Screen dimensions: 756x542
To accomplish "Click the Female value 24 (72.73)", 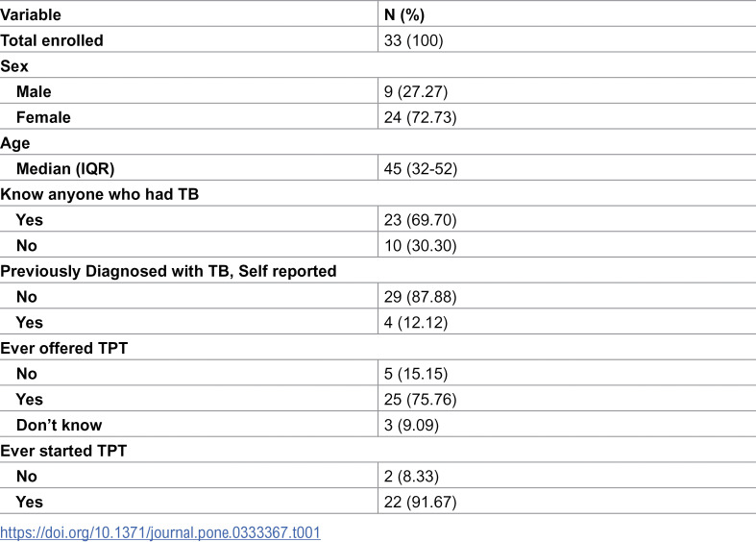I will point(421,117).
